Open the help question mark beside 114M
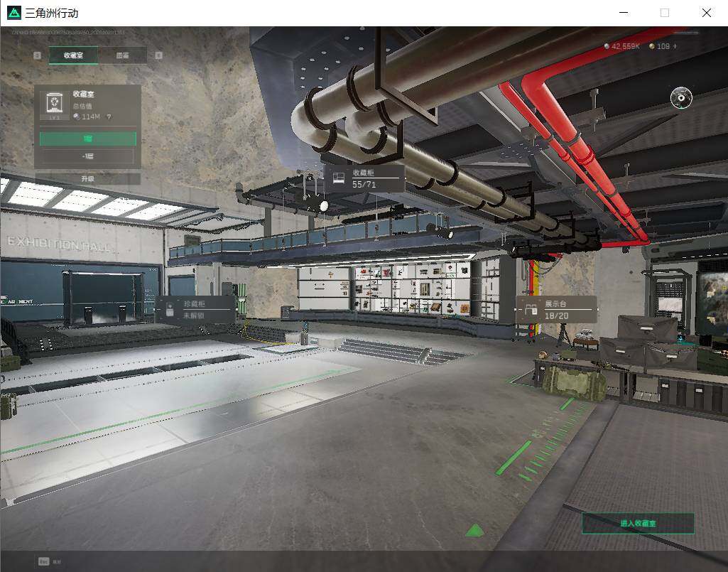This screenshot has width=728, height=572. (109, 117)
